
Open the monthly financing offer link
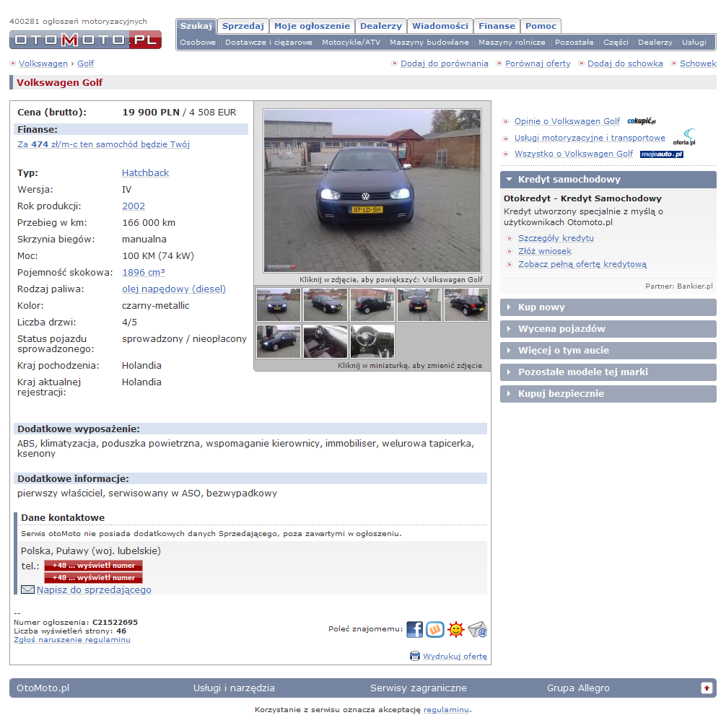coord(104,144)
